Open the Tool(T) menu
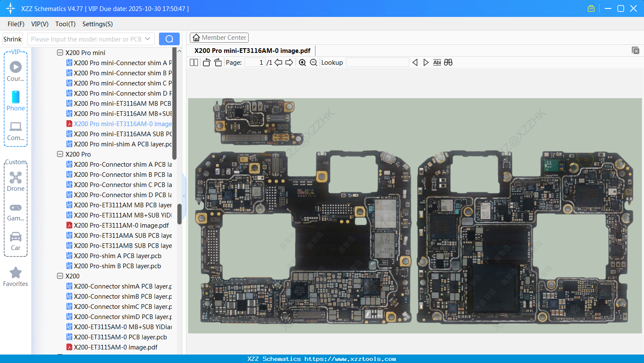Viewport: 644px width, 363px height. pyautogui.click(x=65, y=24)
